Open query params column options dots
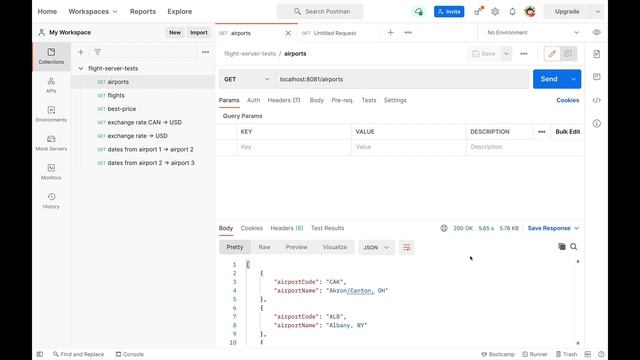The image size is (640, 360). tap(542, 132)
